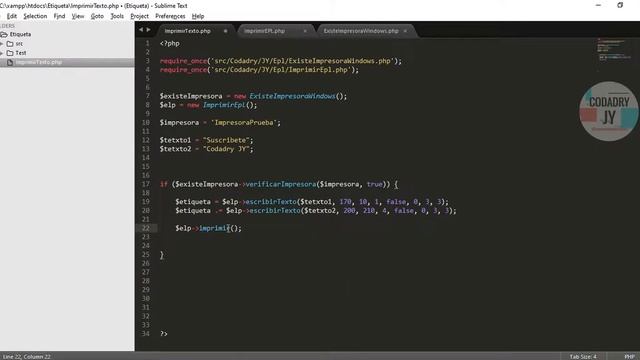Click unsaved-dot icon on ImprimirTexto.php tab

pos(225,31)
